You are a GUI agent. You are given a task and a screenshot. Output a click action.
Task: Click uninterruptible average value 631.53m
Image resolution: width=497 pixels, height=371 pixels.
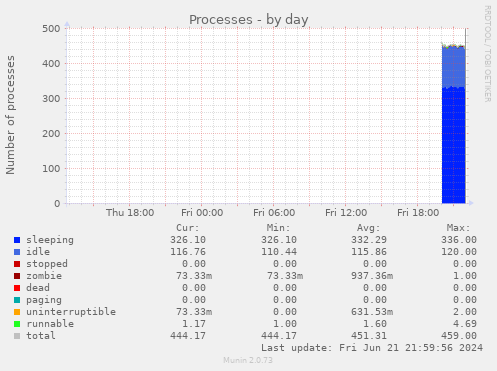(x=372, y=312)
